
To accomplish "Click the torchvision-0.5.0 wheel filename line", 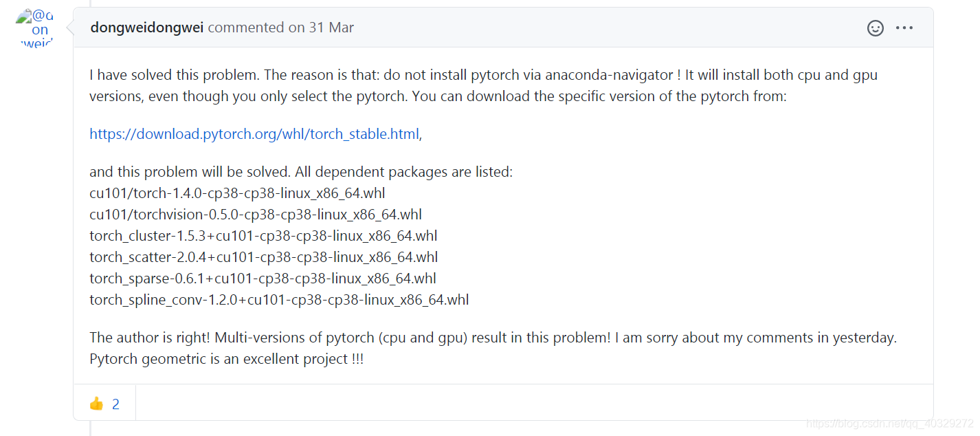I will 255,215.
